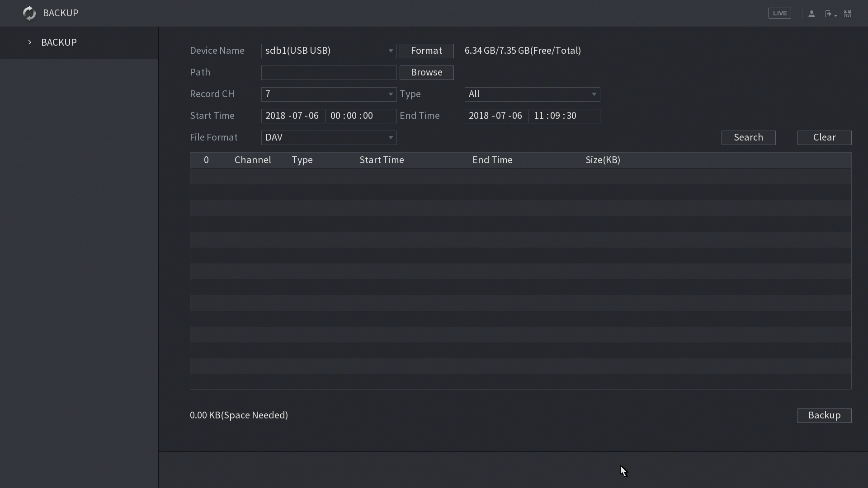Image resolution: width=868 pixels, height=488 pixels.
Task: Click the Backup refresh logo icon
Action: (x=29, y=13)
